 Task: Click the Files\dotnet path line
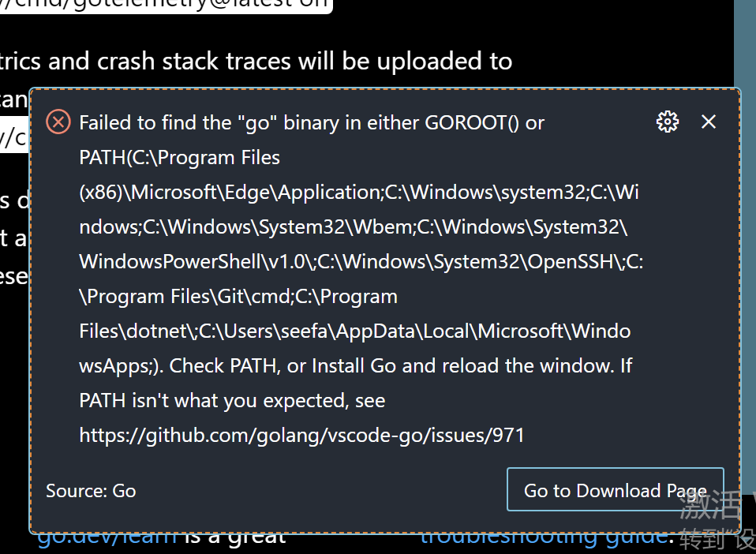pos(354,331)
